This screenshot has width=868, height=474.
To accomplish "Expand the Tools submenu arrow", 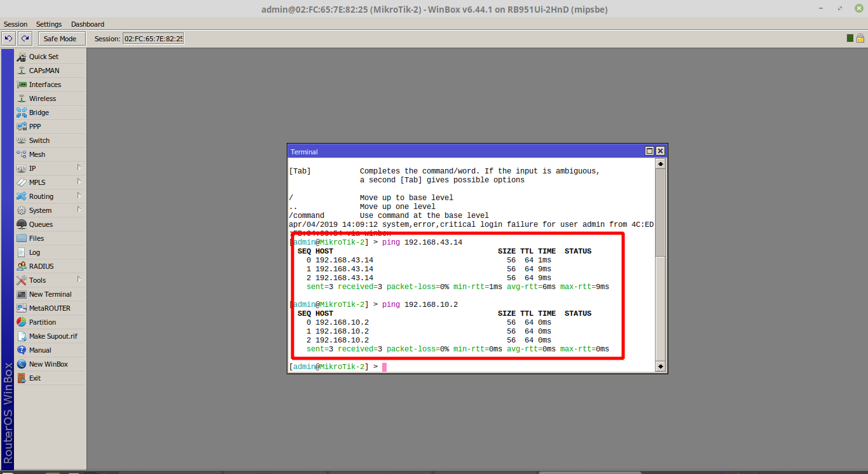I will tap(79, 280).
